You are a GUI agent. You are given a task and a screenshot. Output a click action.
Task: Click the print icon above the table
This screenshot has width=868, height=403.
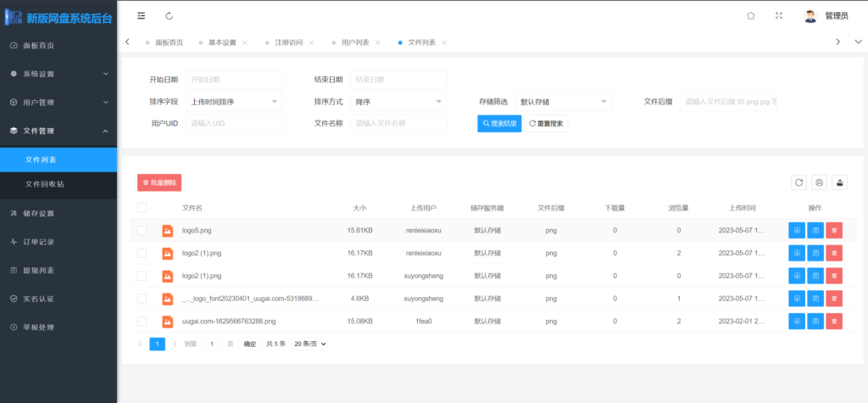click(819, 182)
